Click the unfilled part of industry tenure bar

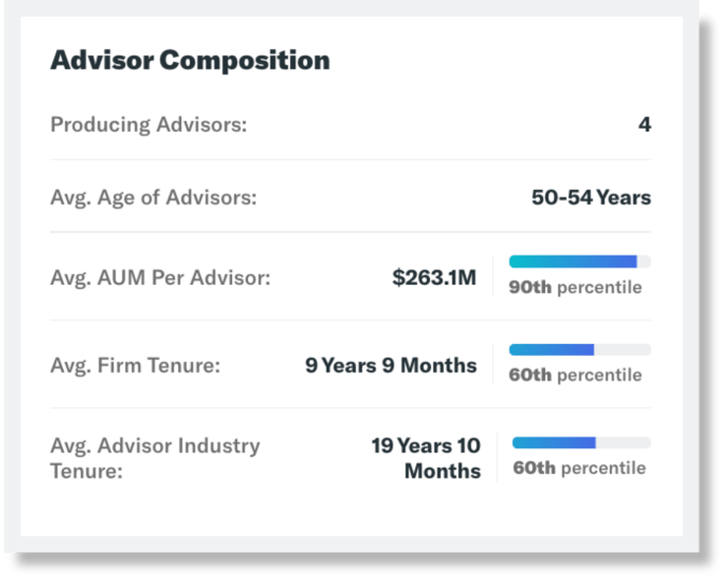pyautogui.click(x=624, y=442)
